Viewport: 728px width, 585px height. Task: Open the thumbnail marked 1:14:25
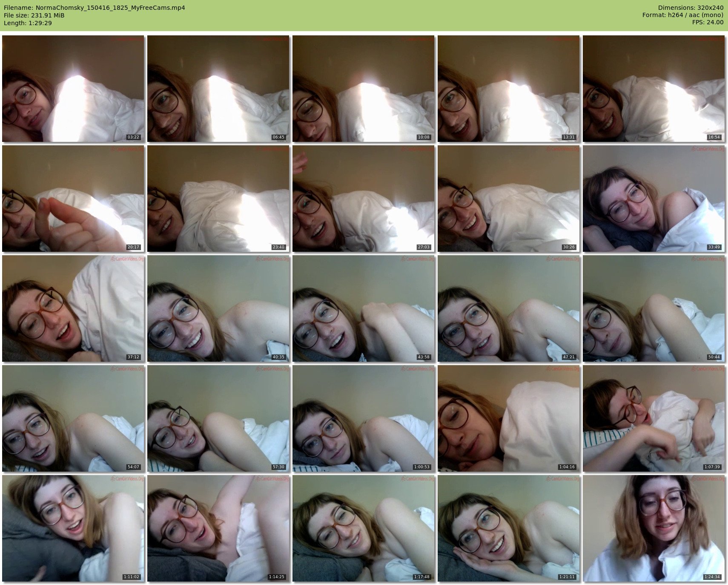pos(218,528)
